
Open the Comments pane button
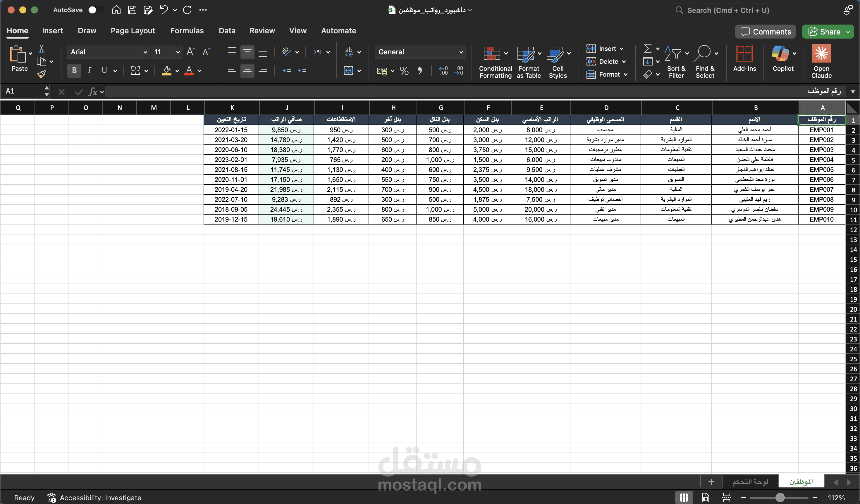click(765, 32)
